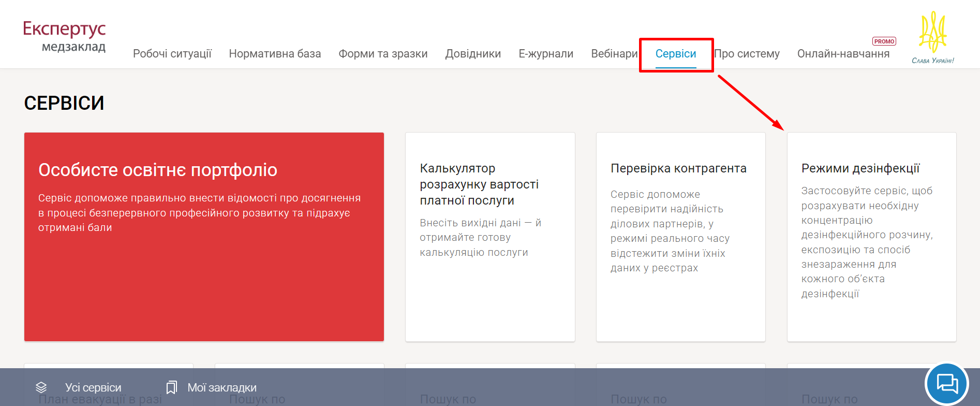Screen dimensions: 980x406
Task: Open the Режими дезінфекції service card
Action: (871, 237)
